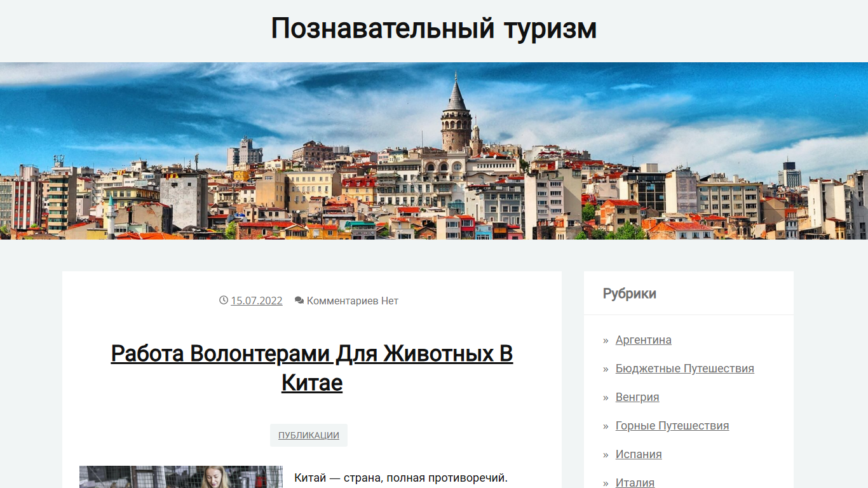
Task: Open article Работа Волонтерами Для Животных В Китае
Action: [x=312, y=368]
